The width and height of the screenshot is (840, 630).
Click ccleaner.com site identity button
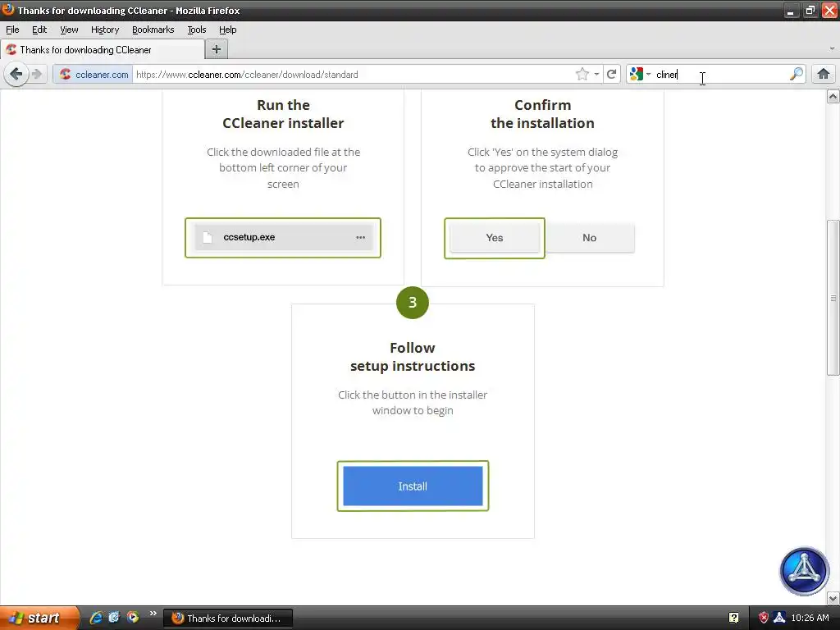94,75
